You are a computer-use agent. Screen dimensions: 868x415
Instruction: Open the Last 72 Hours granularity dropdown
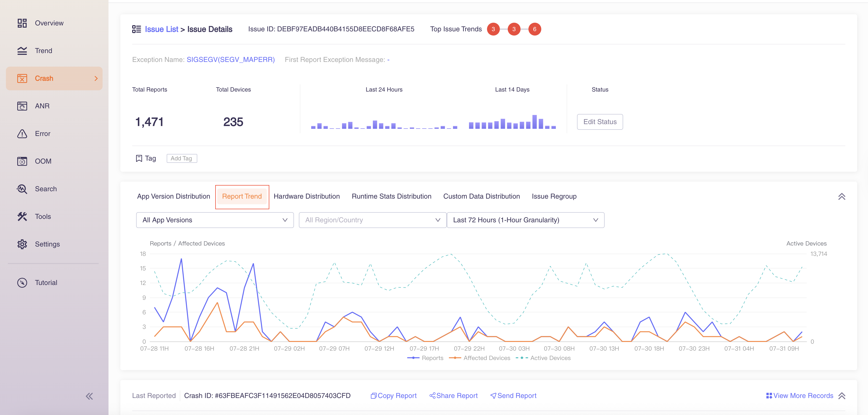point(525,220)
